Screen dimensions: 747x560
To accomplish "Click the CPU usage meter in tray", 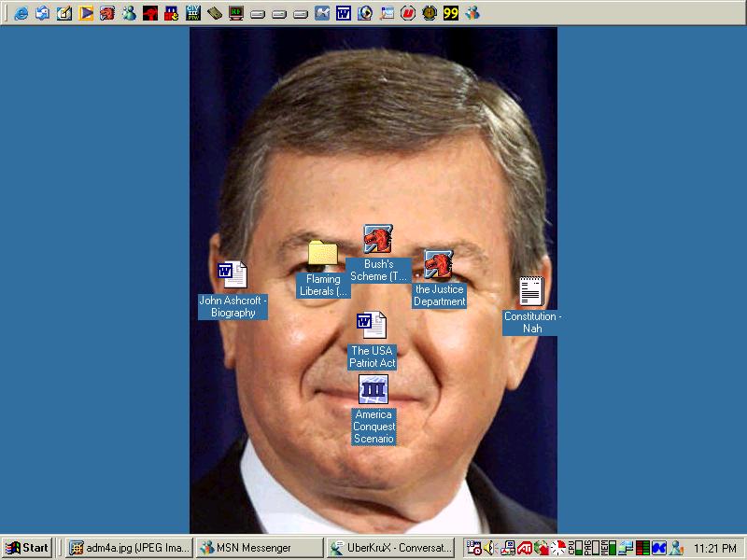I will coord(575,548).
